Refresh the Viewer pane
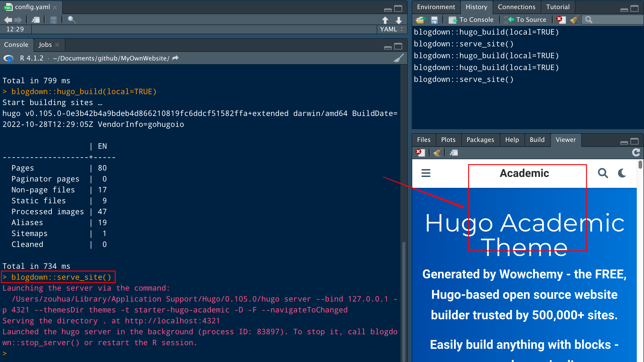Screen dimensions: 644x362 636,152
